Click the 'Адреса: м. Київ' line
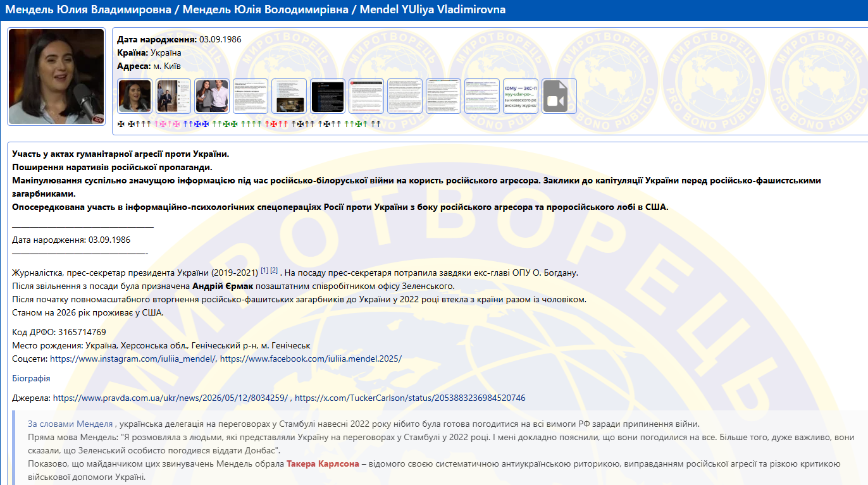Image resolution: width=868 pixels, height=485 pixels. [x=149, y=66]
